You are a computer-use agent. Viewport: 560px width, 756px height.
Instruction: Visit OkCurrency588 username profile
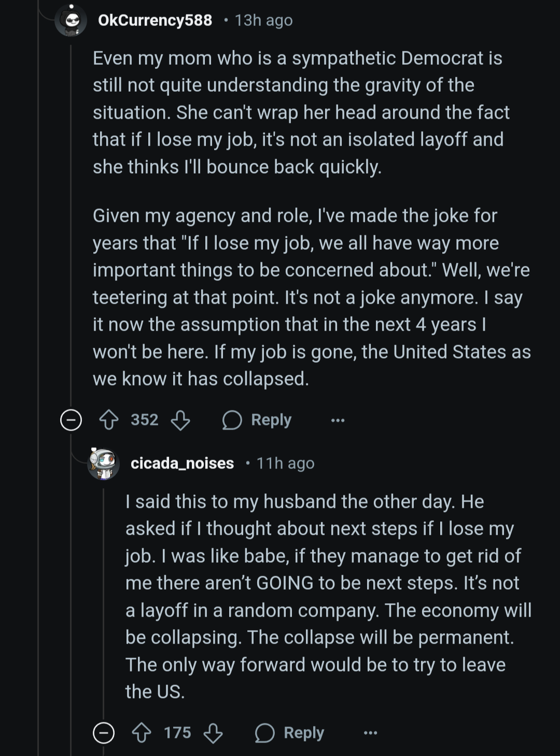pos(155,20)
